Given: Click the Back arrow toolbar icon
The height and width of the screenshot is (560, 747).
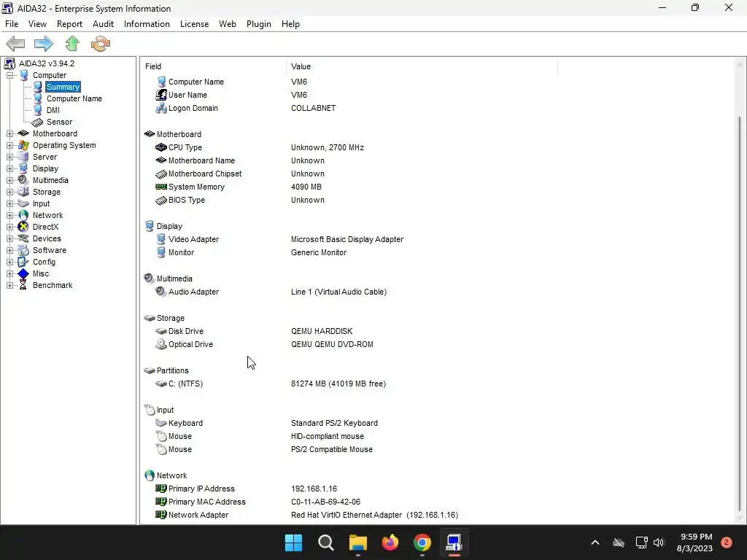Looking at the screenshot, I should pos(15,44).
